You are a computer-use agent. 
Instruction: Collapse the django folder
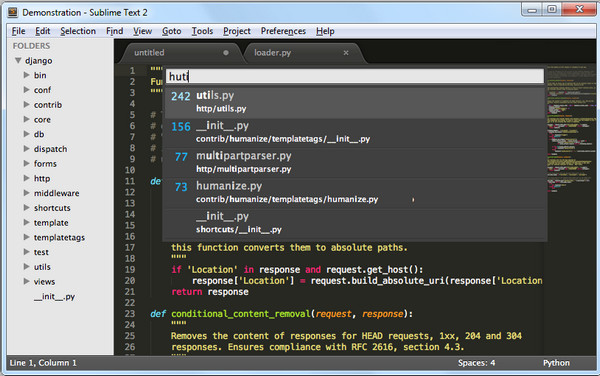[18, 60]
